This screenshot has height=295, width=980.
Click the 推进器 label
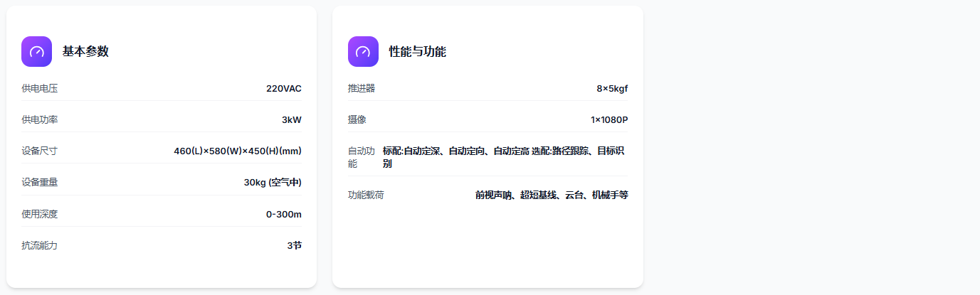pos(362,88)
